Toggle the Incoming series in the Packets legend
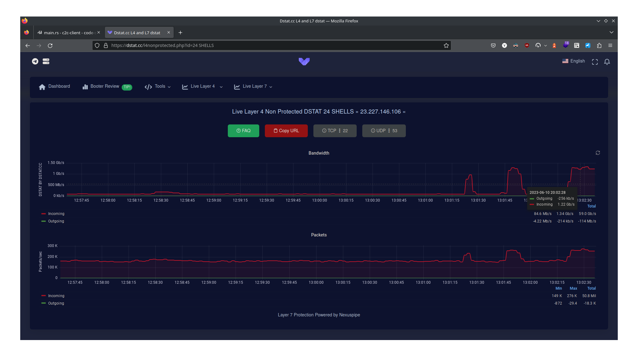The height and width of the screenshot is (364, 638). tap(56, 296)
